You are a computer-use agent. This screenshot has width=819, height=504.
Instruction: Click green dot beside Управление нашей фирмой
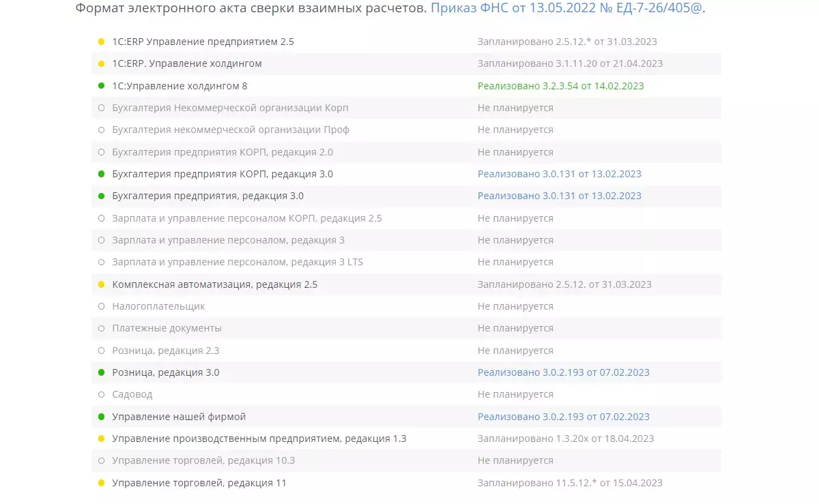(x=101, y=417)
